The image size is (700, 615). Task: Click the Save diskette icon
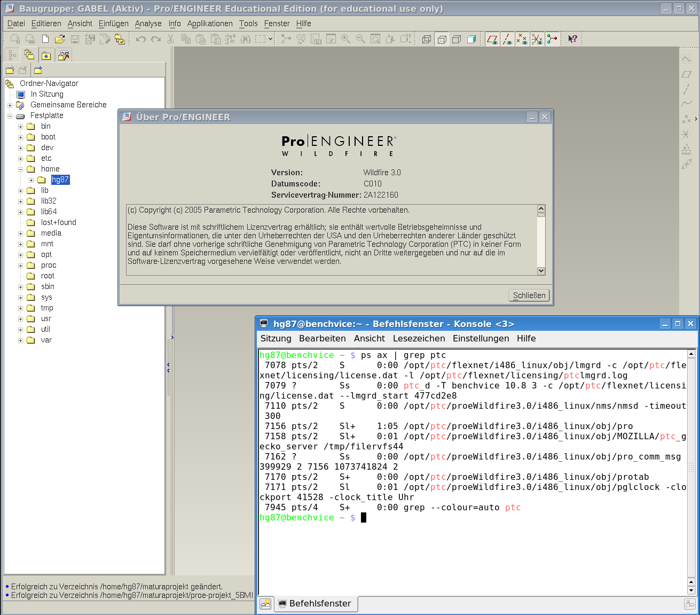tap(75, 39)
